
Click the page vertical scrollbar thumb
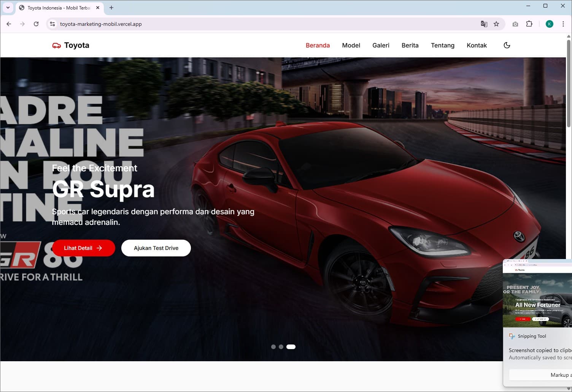pos(569,83)
